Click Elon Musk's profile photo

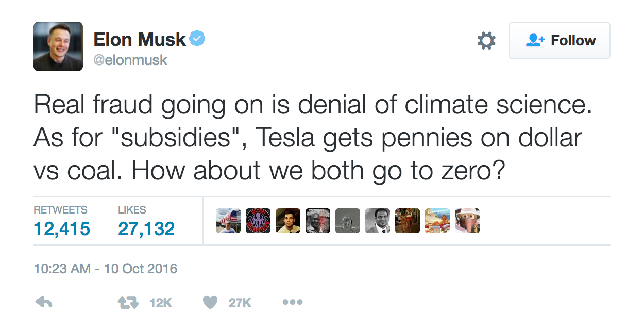coord(58,46)
